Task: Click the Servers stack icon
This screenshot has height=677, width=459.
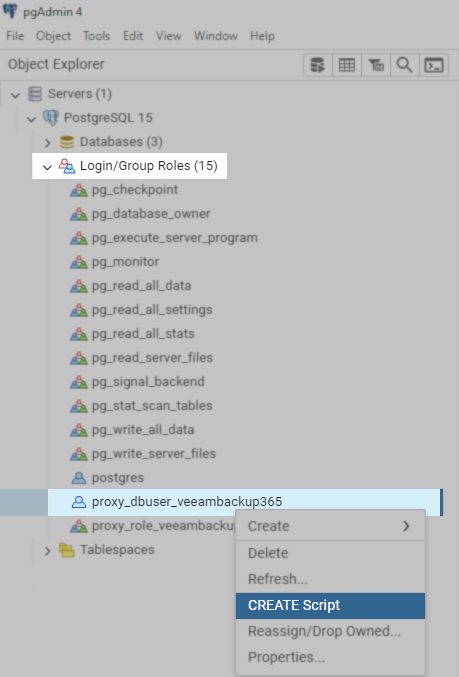Action: tap(35, 94)
